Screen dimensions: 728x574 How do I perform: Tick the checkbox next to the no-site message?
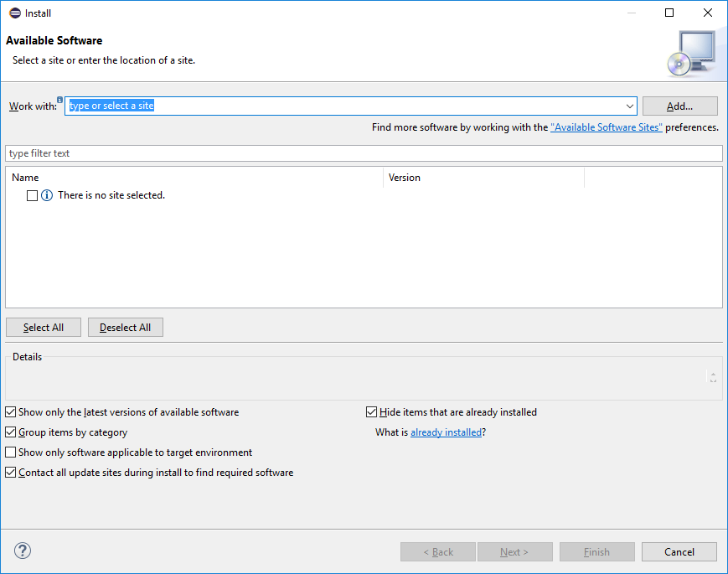pyautogui.click(x=30, y=194)
